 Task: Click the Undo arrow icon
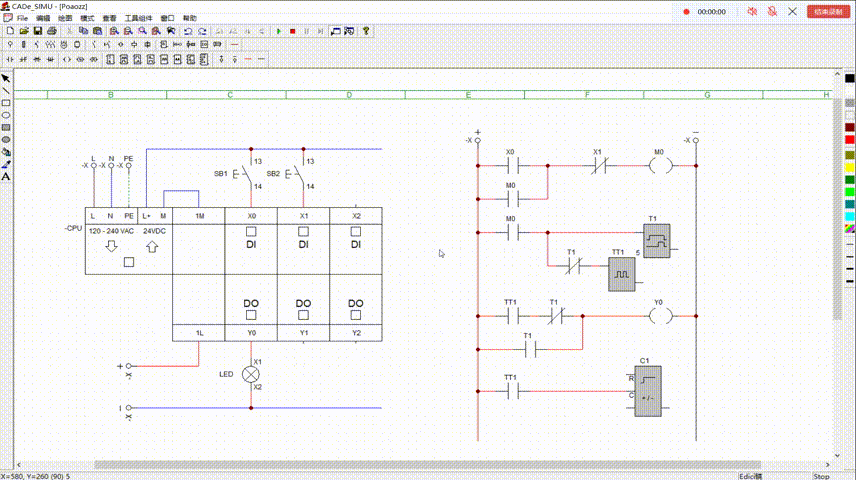(188, 31)
